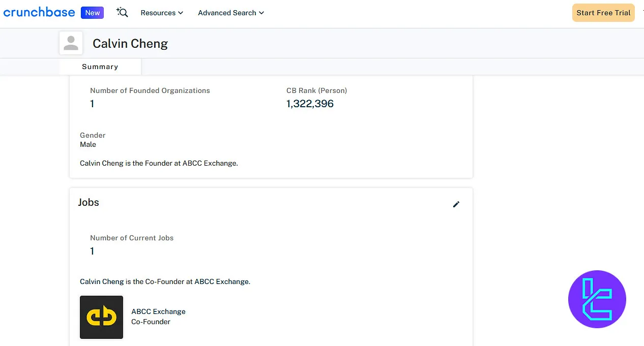Image resolution: width=644 pixels, height=346 pixels.
Task: Click the pencil edit icon in Jobs
Action: point(456,204)
